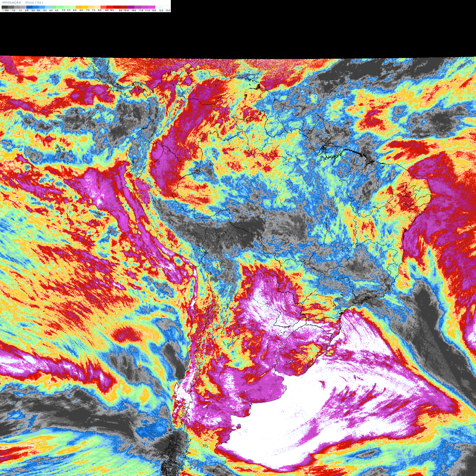Click the '3.0' legend value
Screen dimensions: 476x476
(38, 10)
